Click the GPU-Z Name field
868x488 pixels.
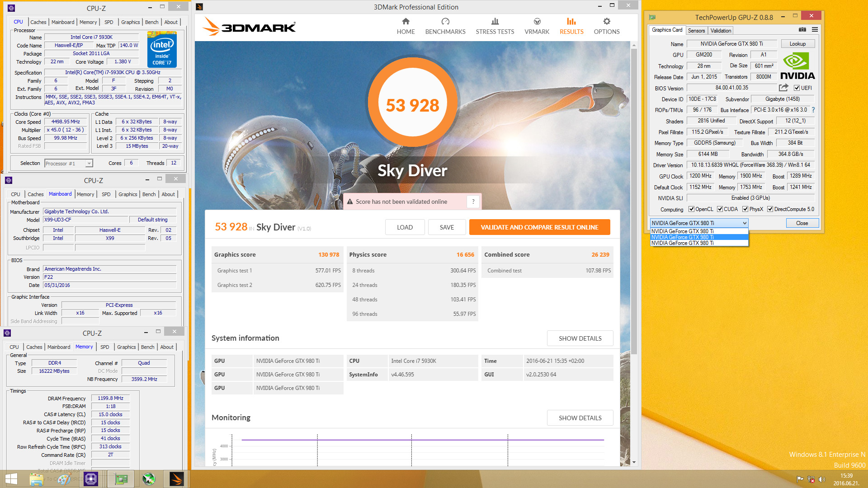click(x=731, y=44)
